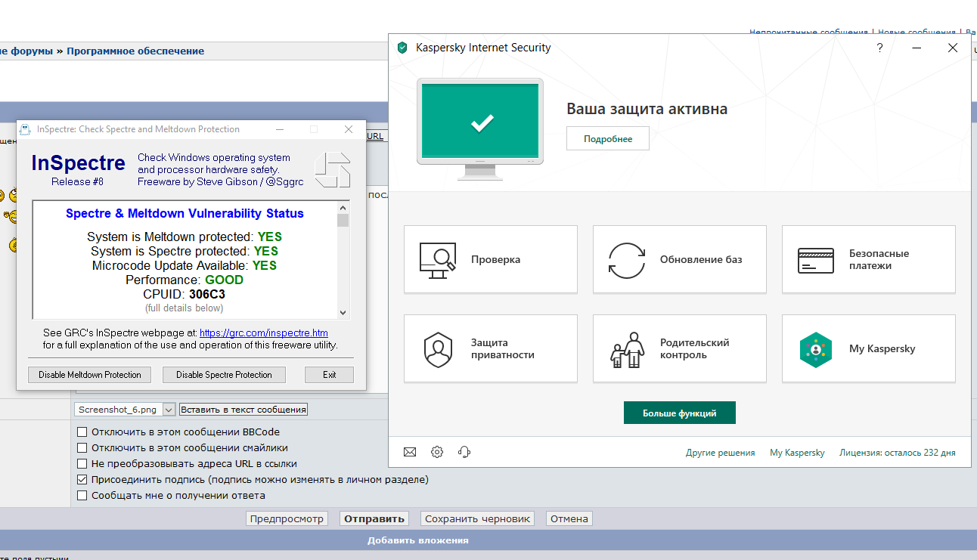The image size is (977, 560).
Task: Click "Spectre & Meltdown Vulnerability Status" heading
Action: pyautogui.click(x=185, y=213)
